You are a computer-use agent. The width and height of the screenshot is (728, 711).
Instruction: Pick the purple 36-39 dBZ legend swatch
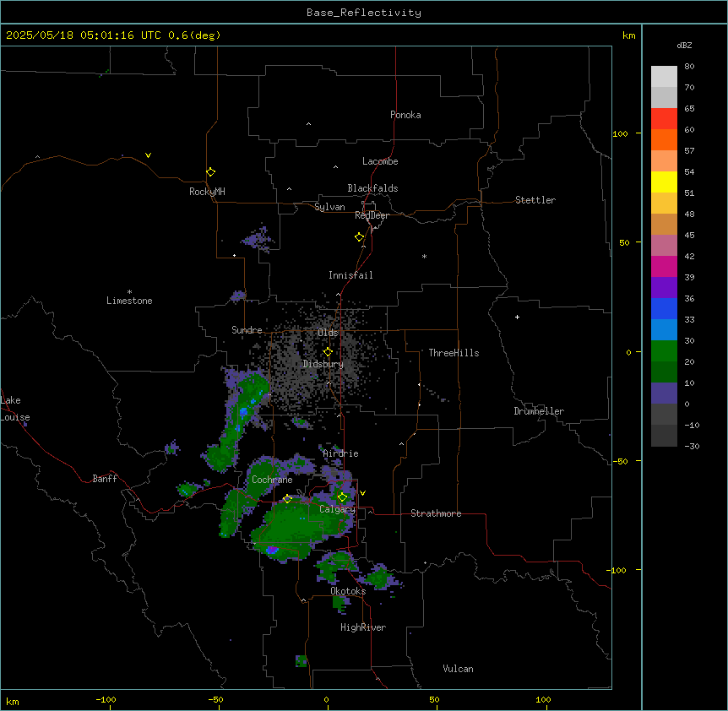pos(664,287)
